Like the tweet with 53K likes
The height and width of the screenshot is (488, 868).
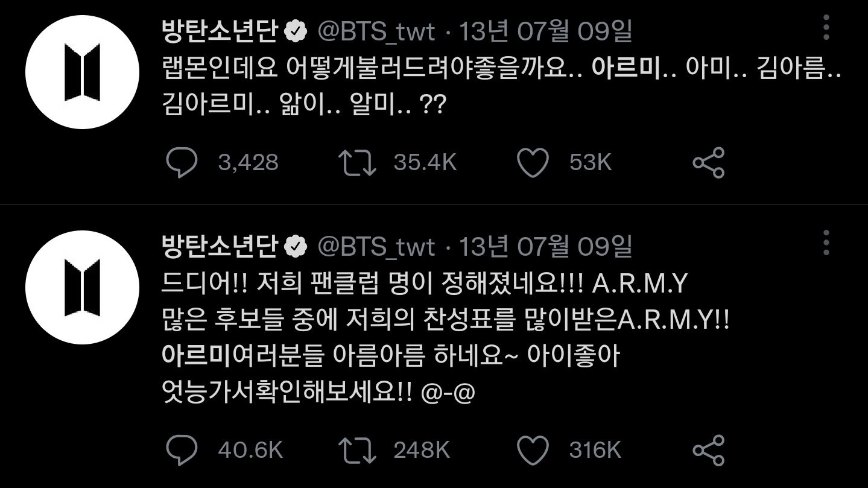(x=533, y=163)
